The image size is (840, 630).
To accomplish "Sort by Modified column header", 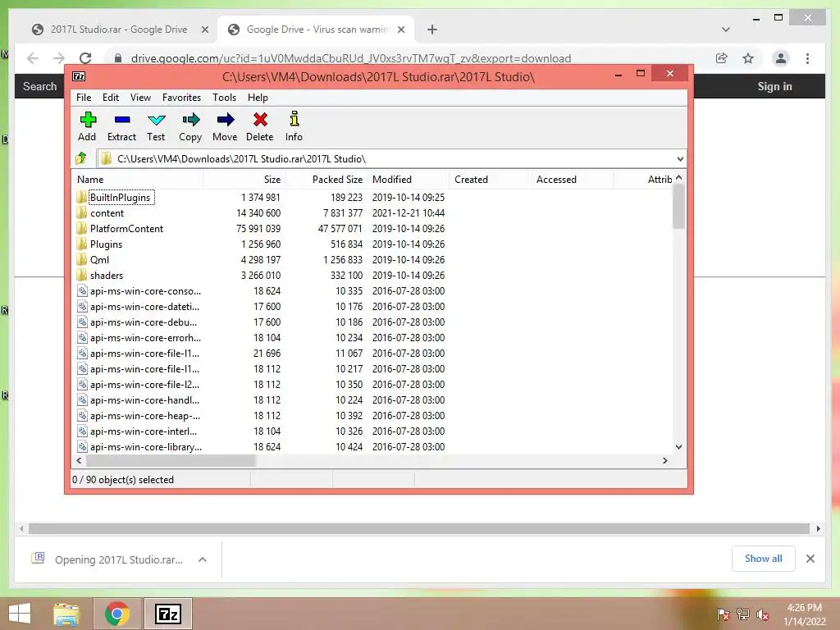I will point(409,180).
